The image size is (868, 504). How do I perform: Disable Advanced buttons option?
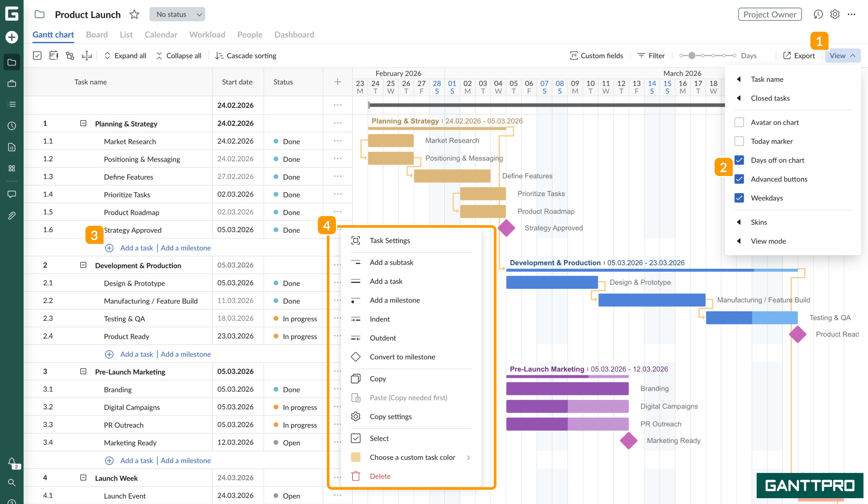(x=739, y=179)
